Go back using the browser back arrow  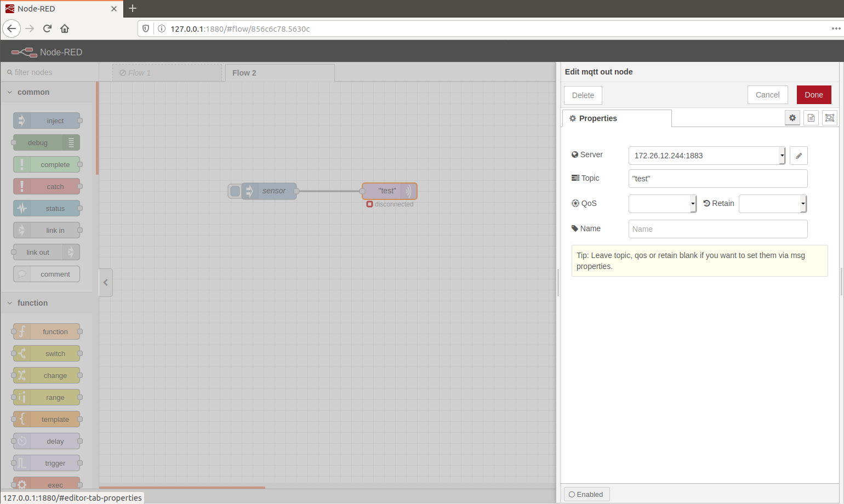(12, 28)
